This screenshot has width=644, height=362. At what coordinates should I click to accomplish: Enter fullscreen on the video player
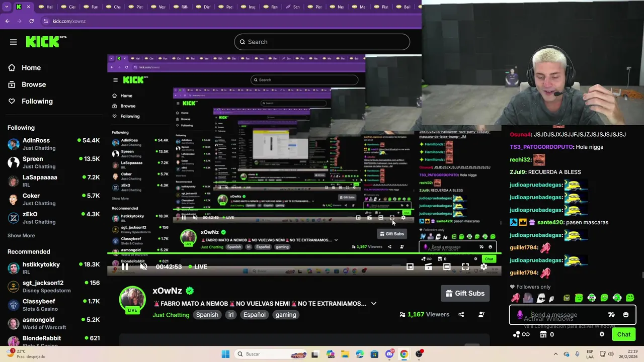(465, 267)
